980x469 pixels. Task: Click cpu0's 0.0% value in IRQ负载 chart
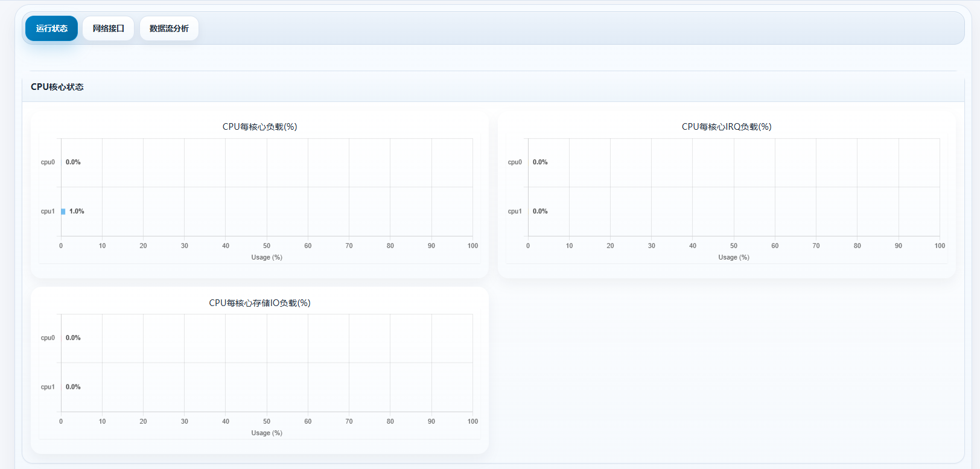point(540,162)
